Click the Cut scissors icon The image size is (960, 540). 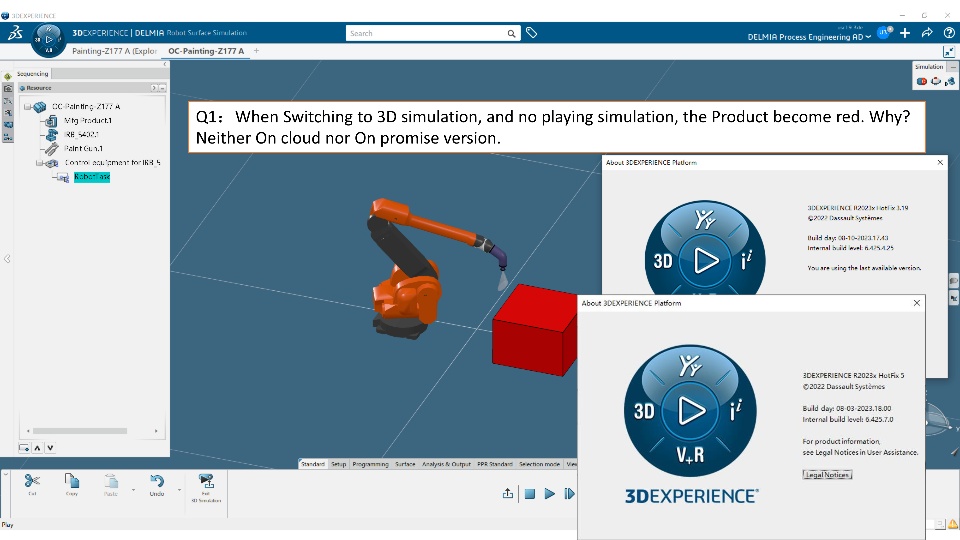click(32, 481)
